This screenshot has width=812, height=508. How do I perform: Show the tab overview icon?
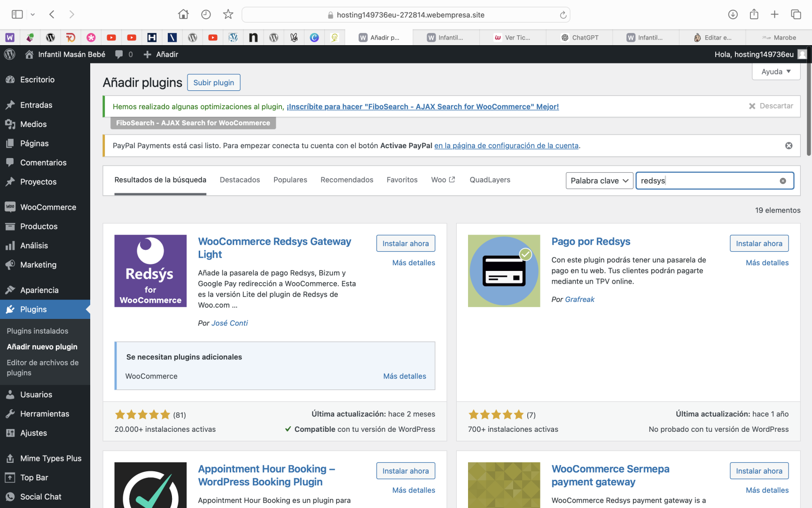(796, 15)
